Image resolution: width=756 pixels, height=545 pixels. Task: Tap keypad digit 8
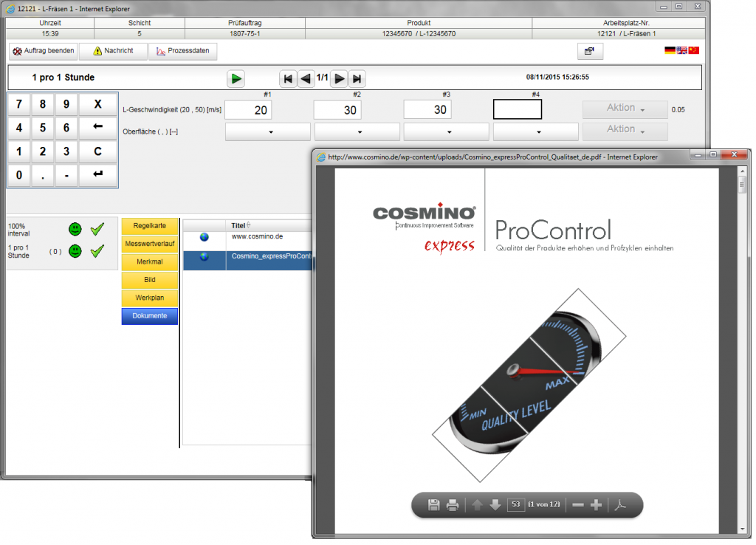pyautogui.click(x=42, y=104)
